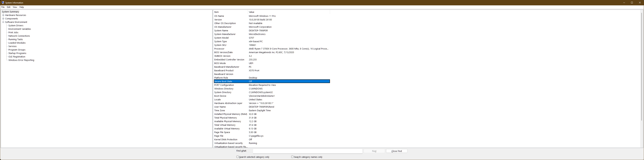This screenshot has width=644, height=160.
Task: Select the Software Environment category
Action: 16,22
